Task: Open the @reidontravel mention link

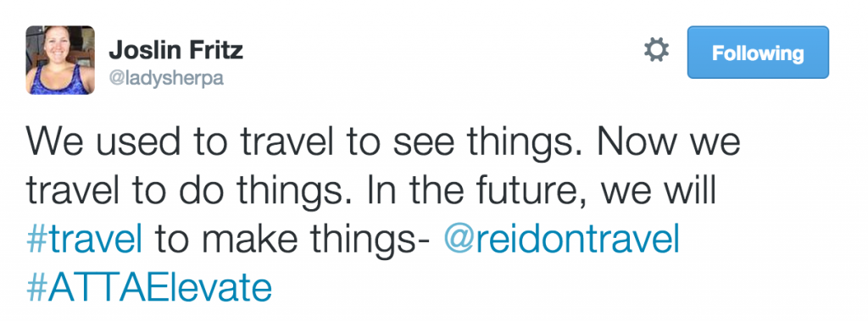Action: pos(561,239)
